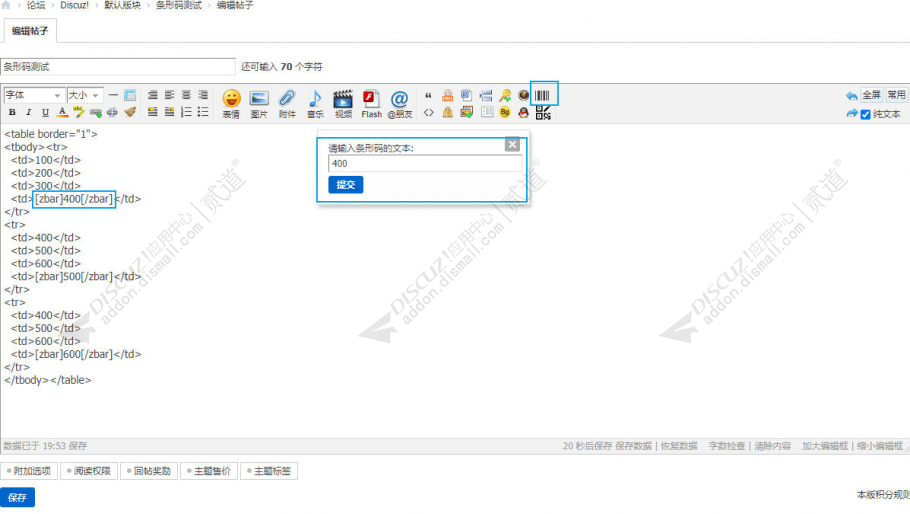Click 缩小编辑框 shrink editor link
Image resolution: width=910 pixels, height=514 pixels.
click(880, 446)
